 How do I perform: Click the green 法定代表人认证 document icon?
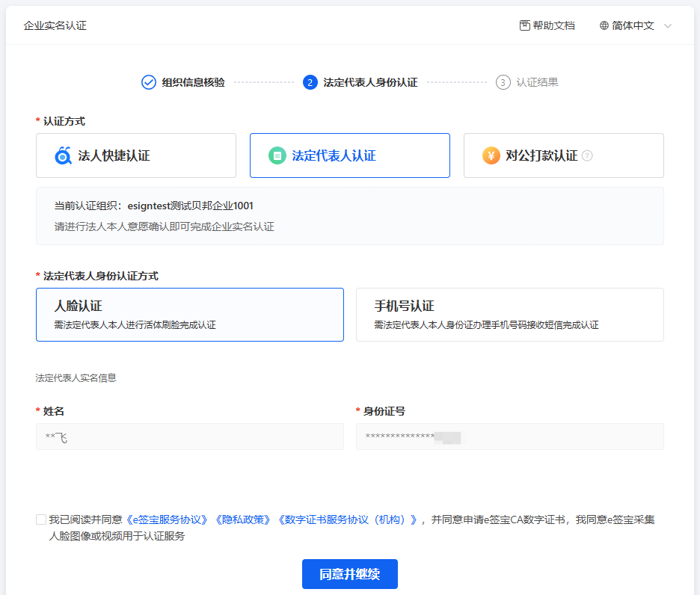tap(277, 155)
